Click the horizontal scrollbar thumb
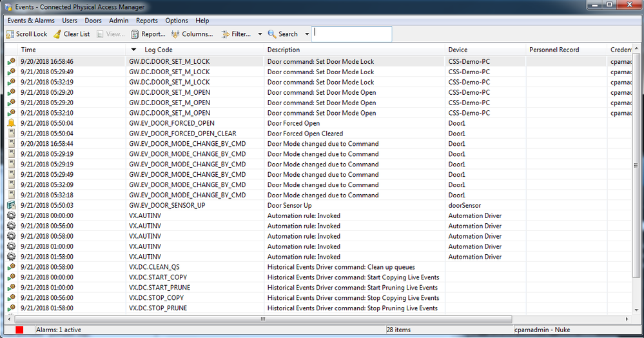Image resolution: width=644 pixels, height=338 pixels. coord(263,319)
